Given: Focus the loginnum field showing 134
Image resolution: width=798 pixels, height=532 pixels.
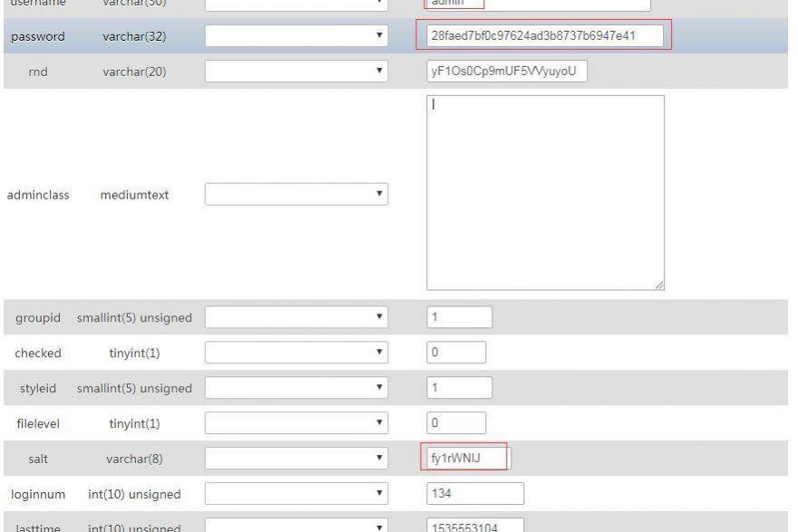Looking at the screenshot, I should [x=474, y=494].
